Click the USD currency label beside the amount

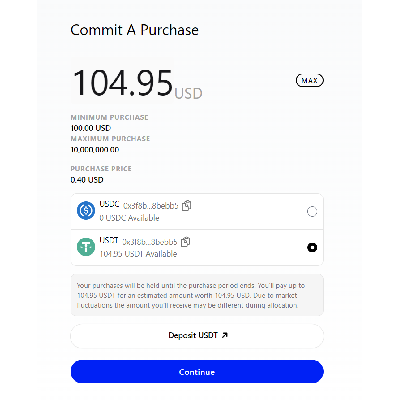point(188,94)
